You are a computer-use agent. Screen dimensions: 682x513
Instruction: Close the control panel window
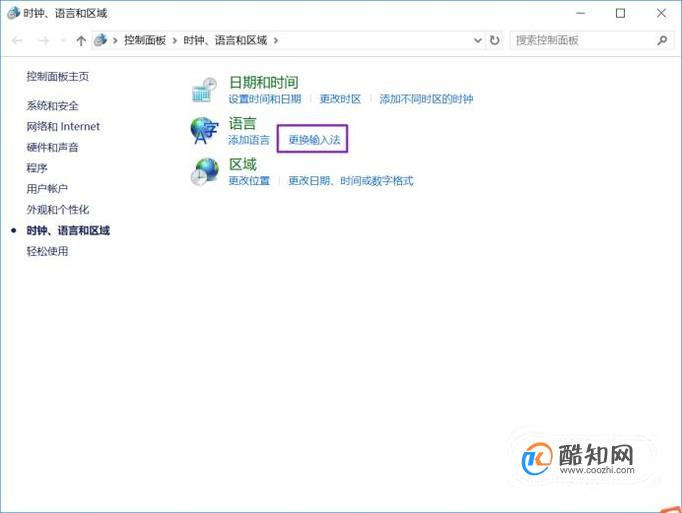coord(661,13)
